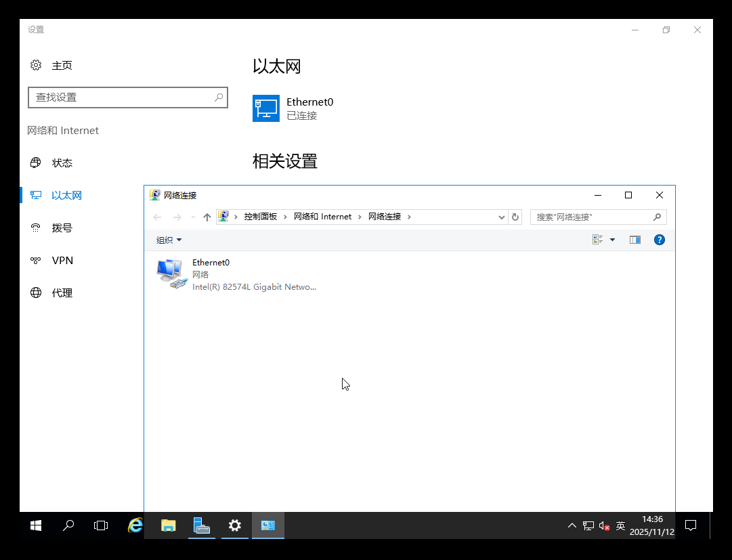The width and height of the screenshot is (732, 560).
Task: Open help with blue question mark
Action: click(x=659, y=240)
